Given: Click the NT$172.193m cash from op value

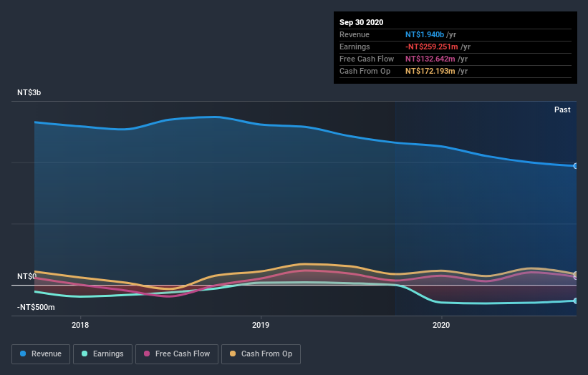Looking at the screenshot, I should tap(430, 71).
